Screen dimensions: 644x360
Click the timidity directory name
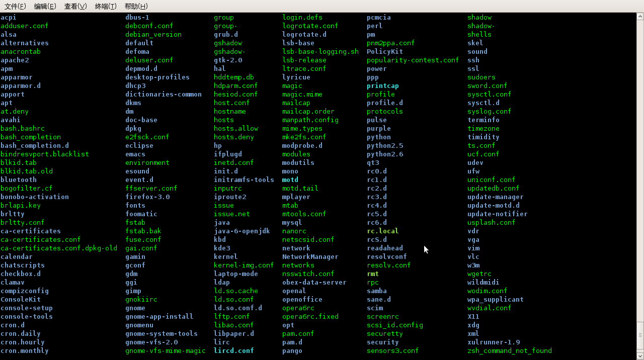[x=484, y=137]
